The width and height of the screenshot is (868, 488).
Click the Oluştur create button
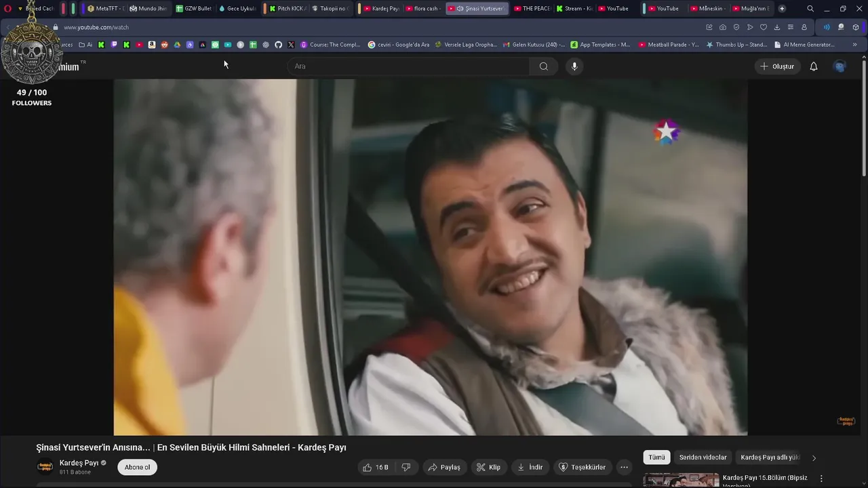(777, 66)
